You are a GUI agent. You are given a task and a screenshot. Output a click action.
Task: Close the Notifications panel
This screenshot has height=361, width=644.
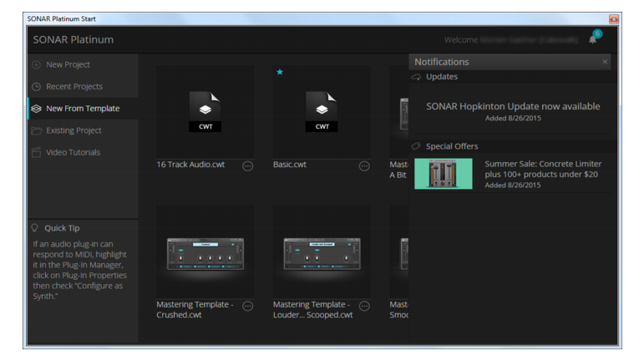tap(605, 62)
